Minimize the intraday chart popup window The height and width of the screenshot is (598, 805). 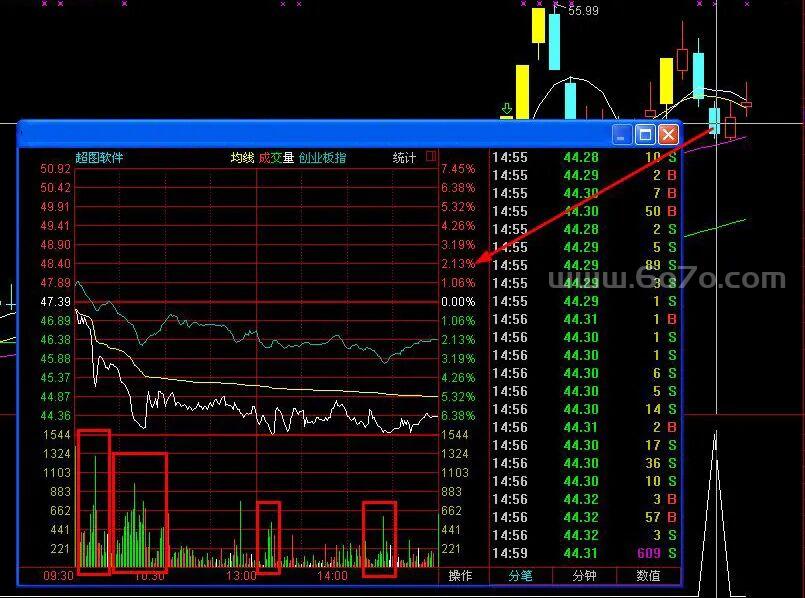tap(622, 134)
